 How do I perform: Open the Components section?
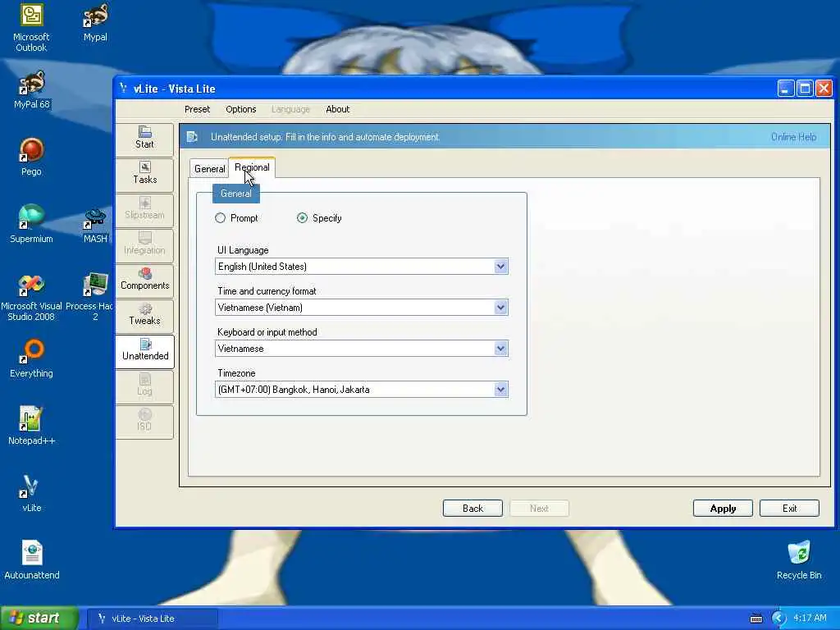tap(144, 280)
